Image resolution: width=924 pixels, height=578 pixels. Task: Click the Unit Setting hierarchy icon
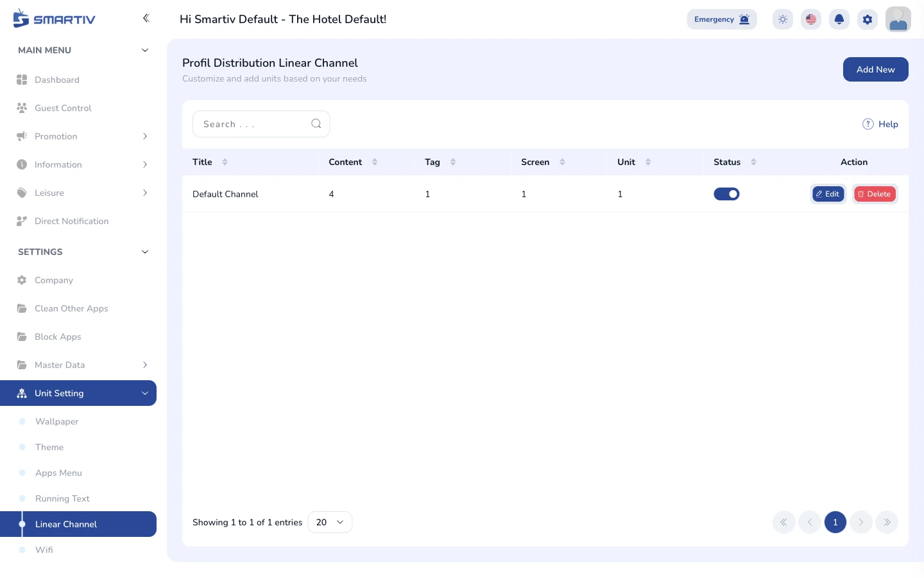pyautogui.click(x=22, y=393)
